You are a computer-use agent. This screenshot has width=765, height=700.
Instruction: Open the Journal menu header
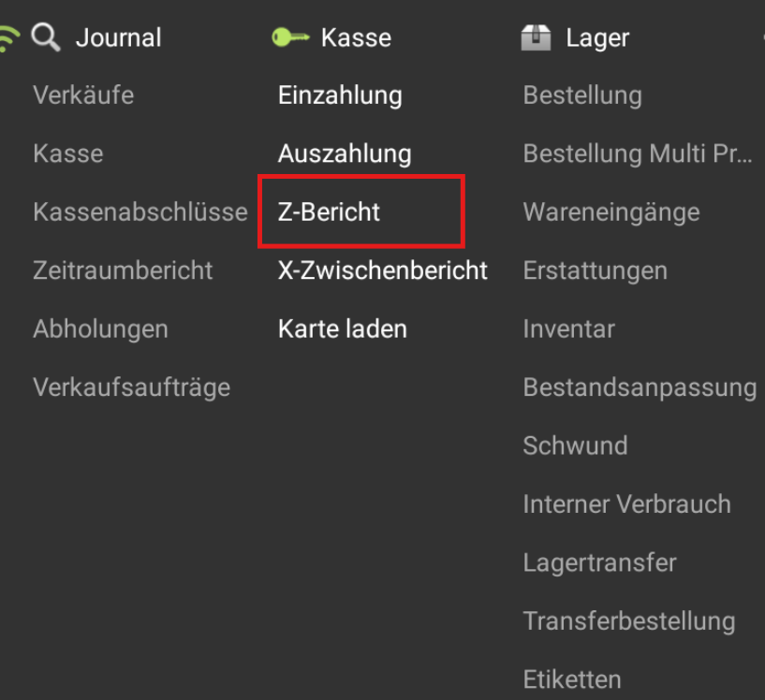tap(119, 37)
